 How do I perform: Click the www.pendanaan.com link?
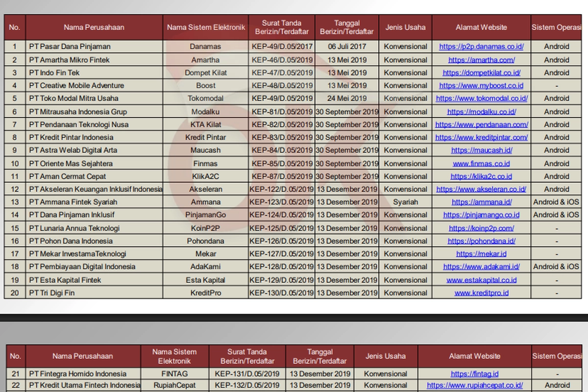[x=481, y=124]
